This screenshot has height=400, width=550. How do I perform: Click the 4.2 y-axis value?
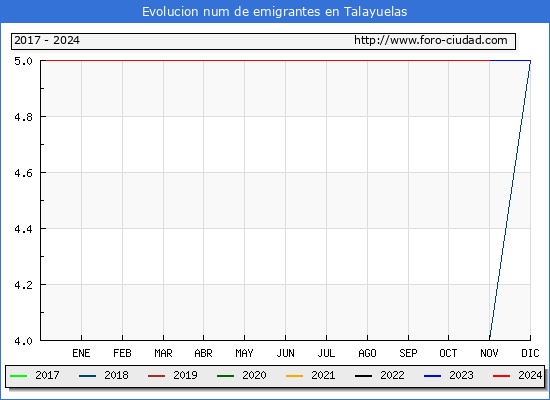click(23, 285)
